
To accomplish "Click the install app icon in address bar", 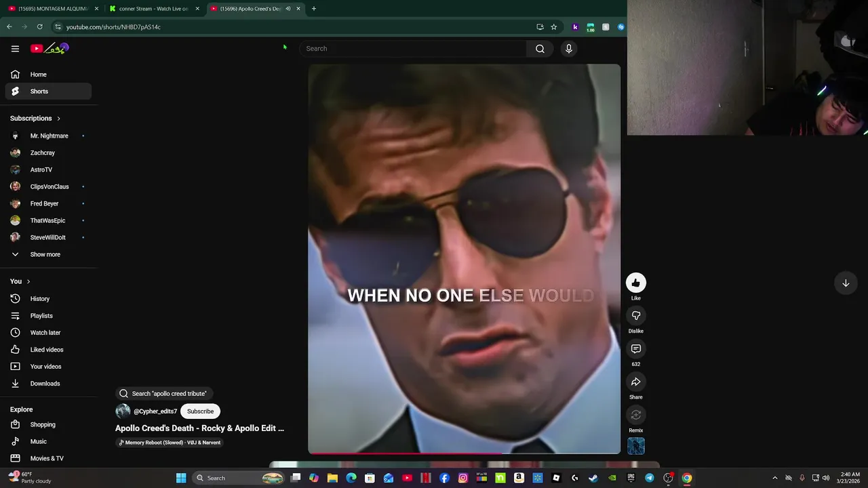I will pos(540,26).
